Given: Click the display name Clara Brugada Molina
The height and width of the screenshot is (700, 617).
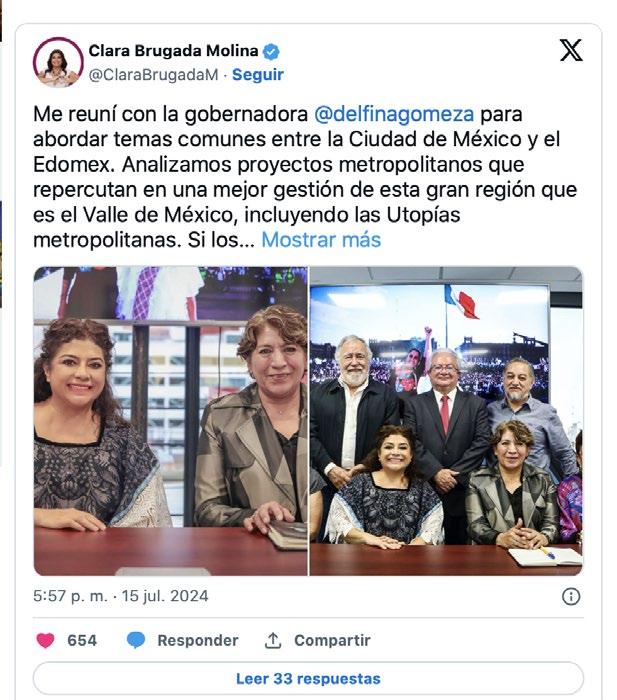Looking at the screenshot, I should click(173, 51).
